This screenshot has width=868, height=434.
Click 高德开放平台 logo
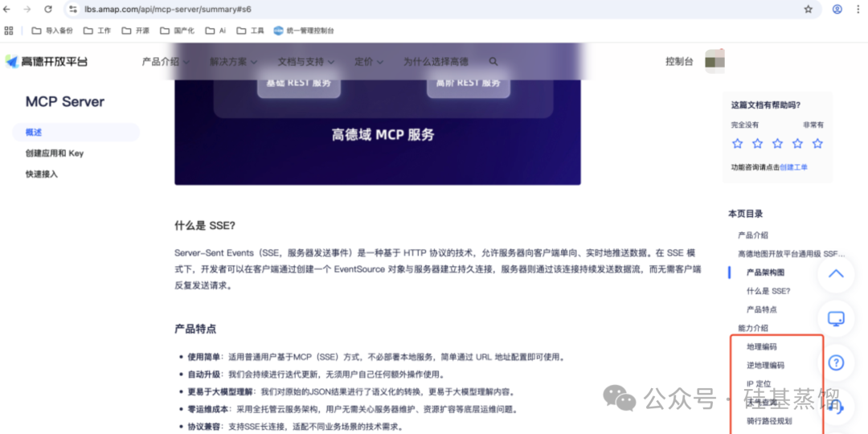coord(47,61)
